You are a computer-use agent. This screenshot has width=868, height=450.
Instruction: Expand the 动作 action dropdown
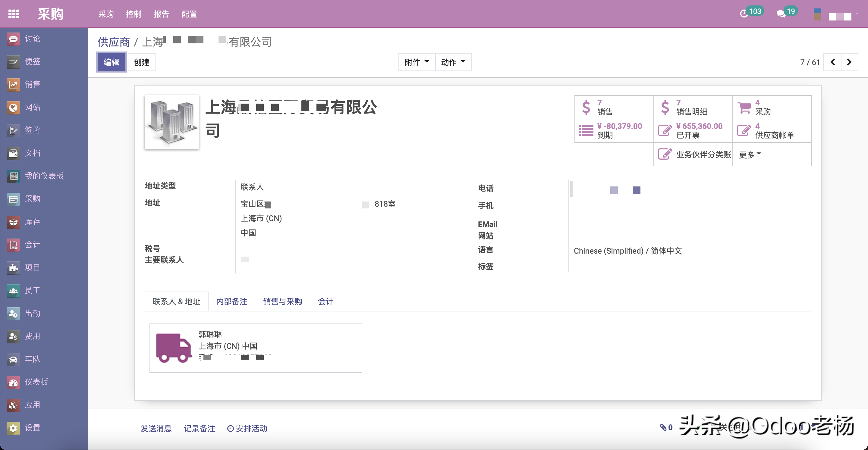453,62
